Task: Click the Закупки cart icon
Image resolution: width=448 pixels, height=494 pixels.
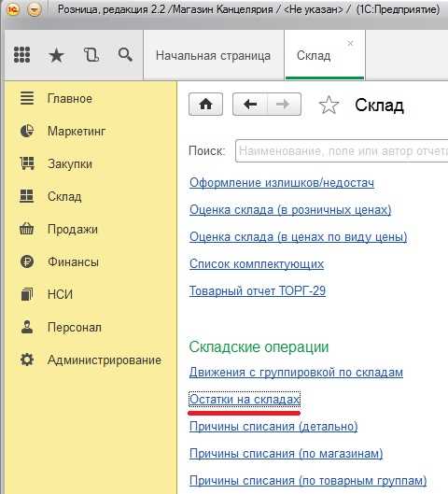Action: click(27, 163)
